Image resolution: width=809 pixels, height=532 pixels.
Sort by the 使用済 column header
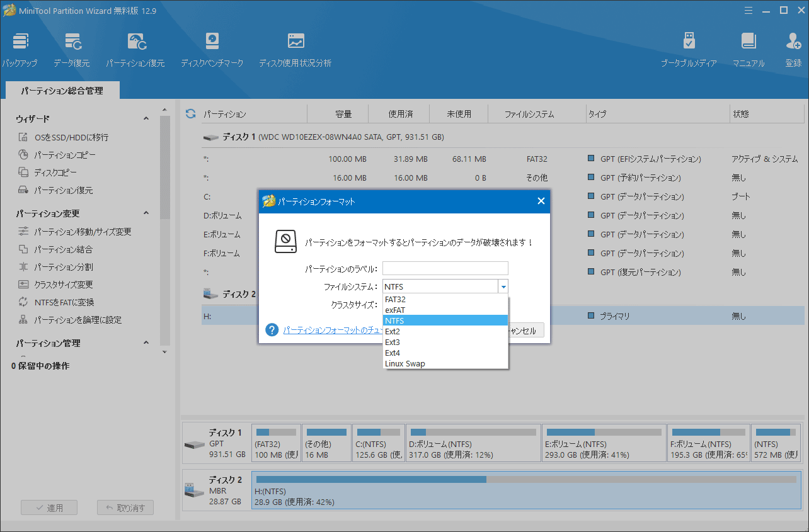coord(399,114)
